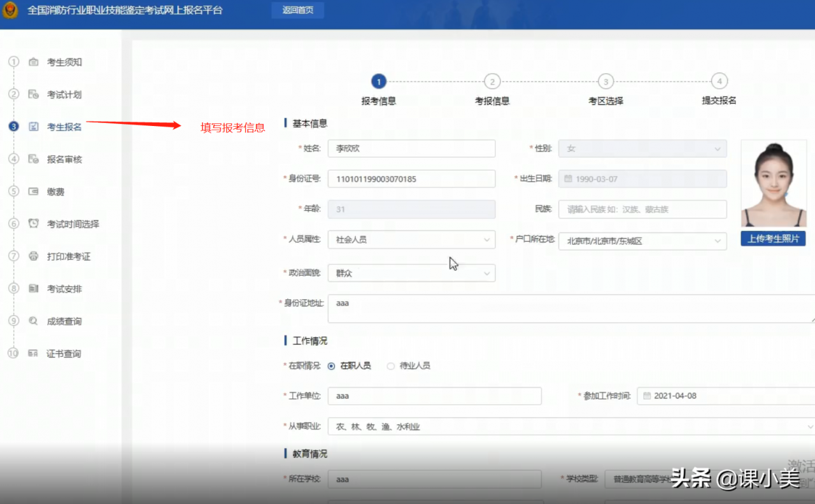Click the 返回首页 button
Image resolution: width=815 pixels, height=504 pixels.
(297, 10)
